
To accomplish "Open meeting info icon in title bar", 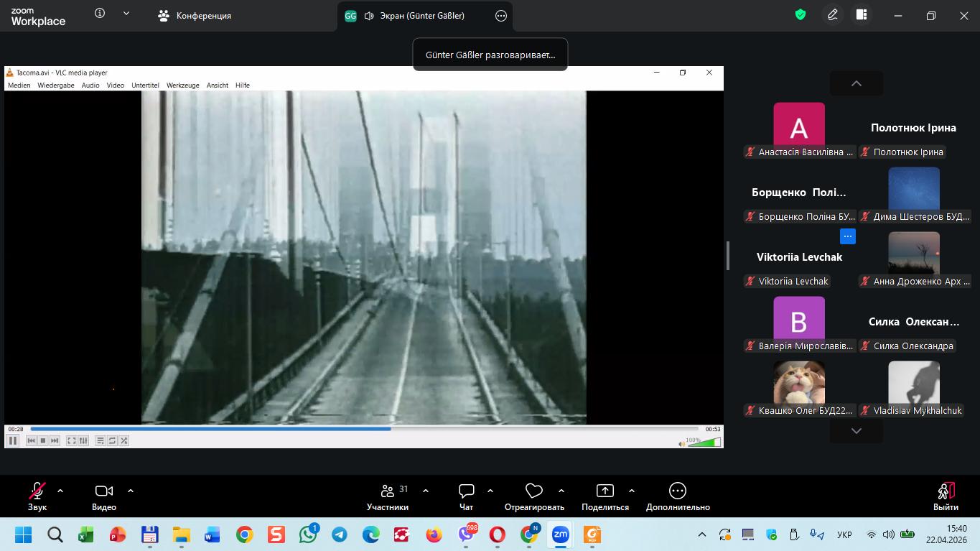I will (x=100, y=14).
